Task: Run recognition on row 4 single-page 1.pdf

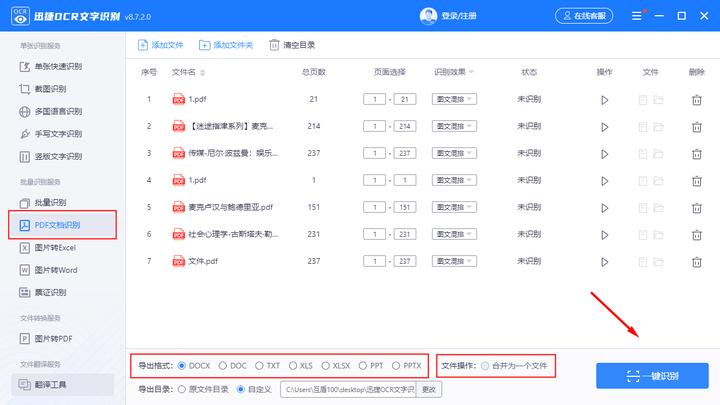Action: [x=604, y=181]
